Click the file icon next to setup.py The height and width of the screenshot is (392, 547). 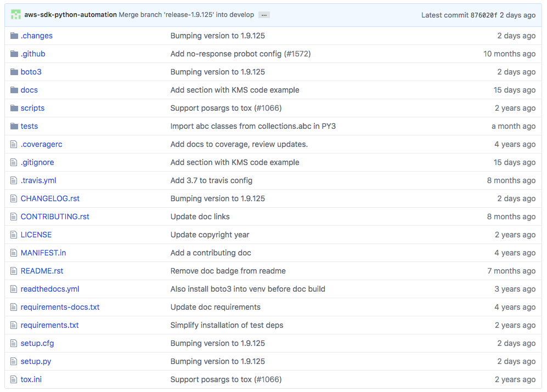pos(14,361)
